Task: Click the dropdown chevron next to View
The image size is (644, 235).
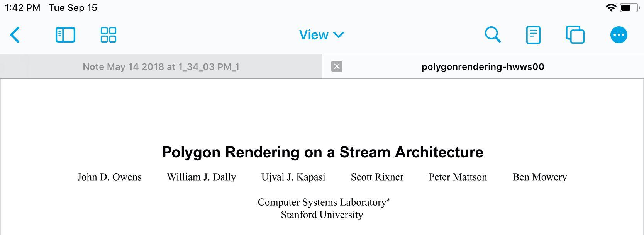Action: [339, 35]
